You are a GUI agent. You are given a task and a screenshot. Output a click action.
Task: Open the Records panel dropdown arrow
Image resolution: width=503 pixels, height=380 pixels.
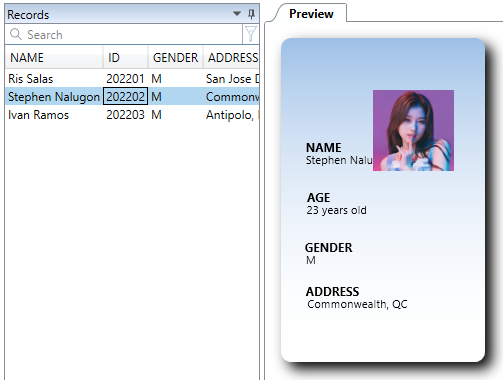237,14
